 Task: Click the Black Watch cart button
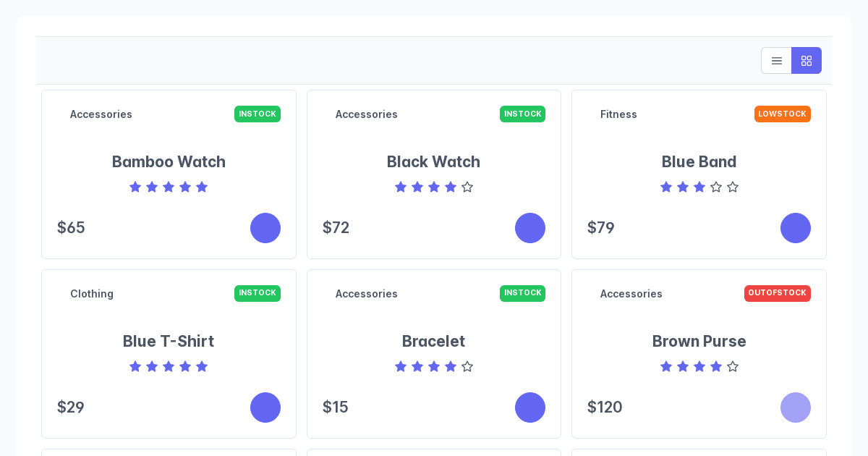(x=530, y=228)
